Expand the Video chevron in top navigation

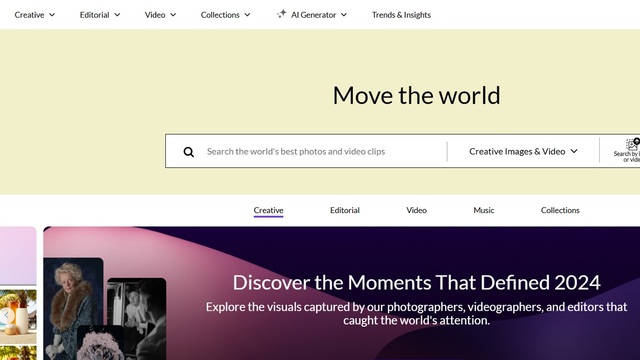tap(173, 15)
